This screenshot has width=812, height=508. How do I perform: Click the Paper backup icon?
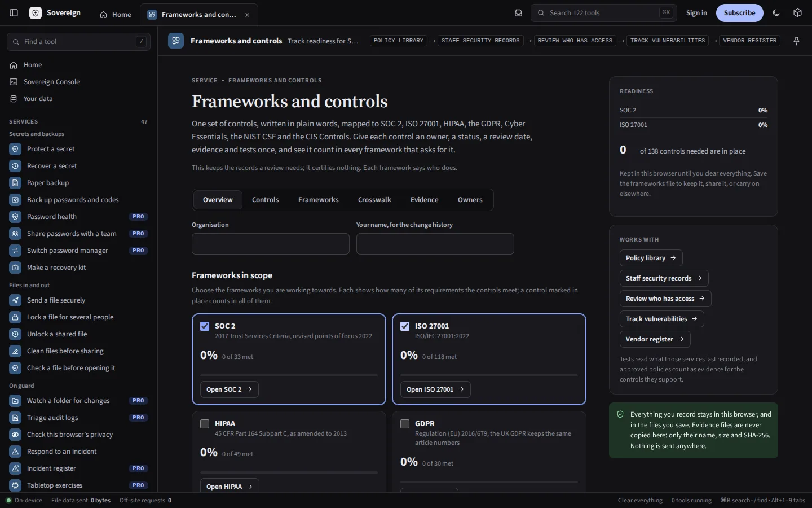[x=15, y=183]
